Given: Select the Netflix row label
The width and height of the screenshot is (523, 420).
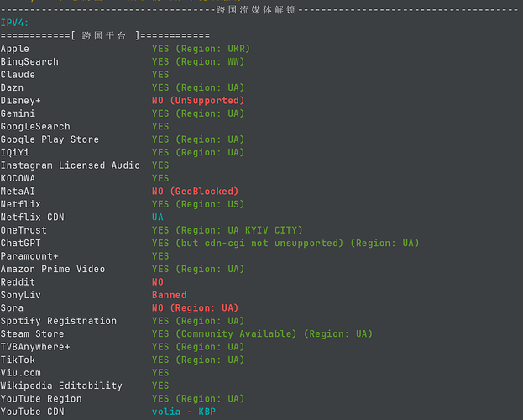Looking at the screenshot, I should [21, 204].
